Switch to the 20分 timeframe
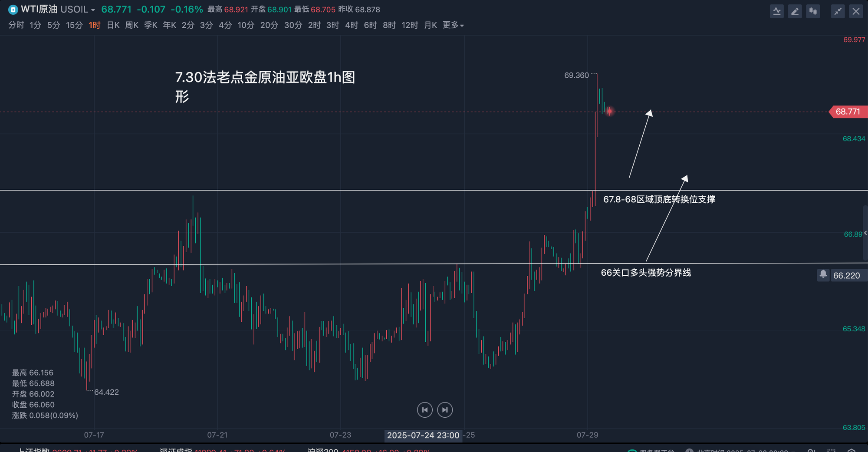The width and height of the screenshot is (868, 452). 269,25
